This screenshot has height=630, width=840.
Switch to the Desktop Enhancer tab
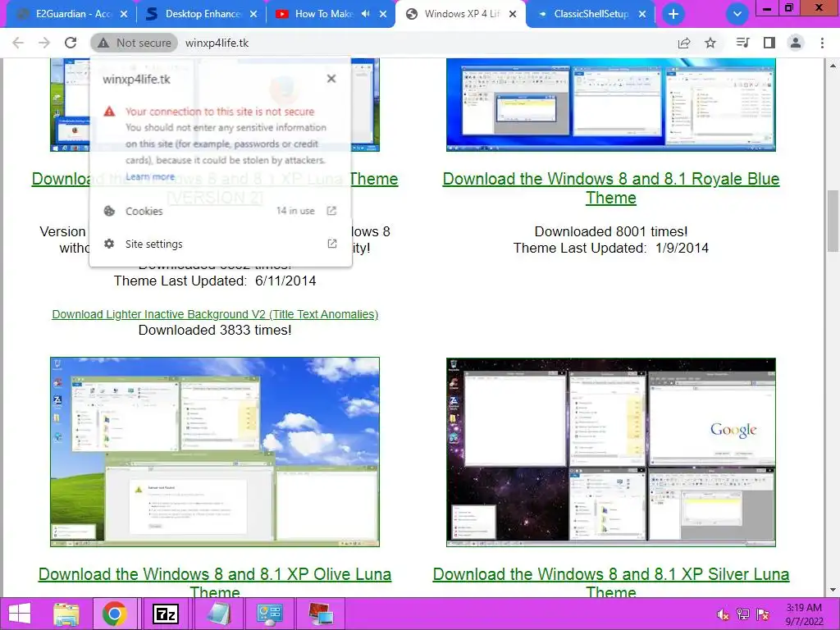coord(201,14)
